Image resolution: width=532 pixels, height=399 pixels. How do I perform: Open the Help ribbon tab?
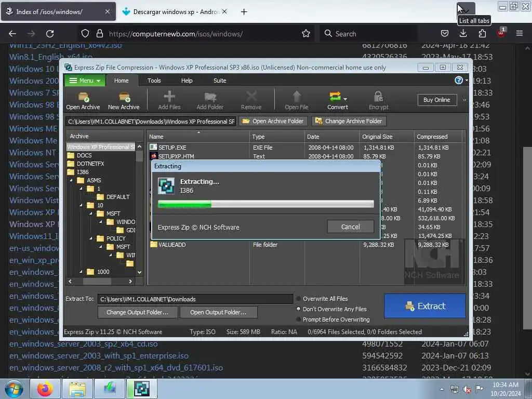[187, 81]
